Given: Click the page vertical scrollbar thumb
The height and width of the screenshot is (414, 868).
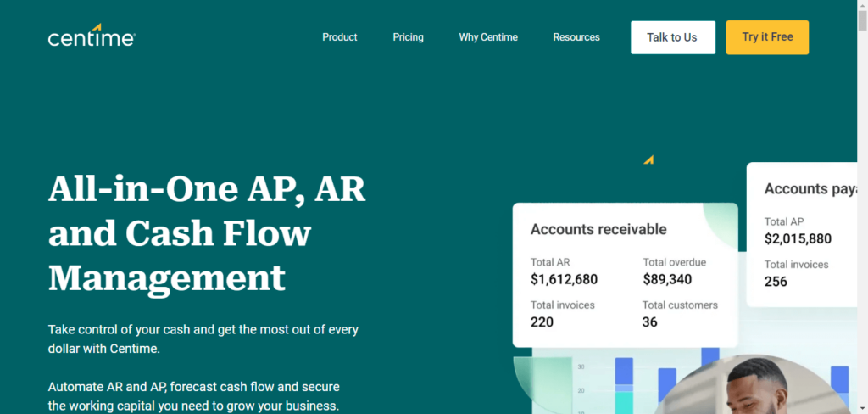Looking at the screenshot, I should (862, 20).
